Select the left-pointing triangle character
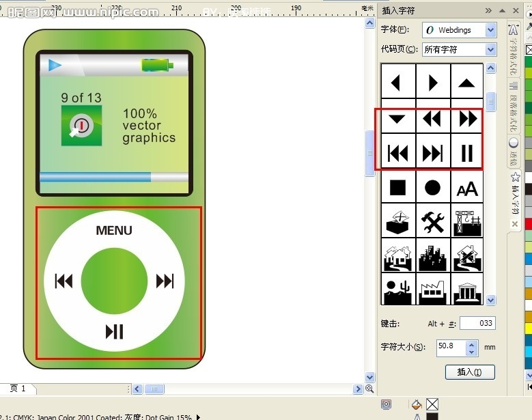Viewport: 532px width, 420px height. point(398,82)
